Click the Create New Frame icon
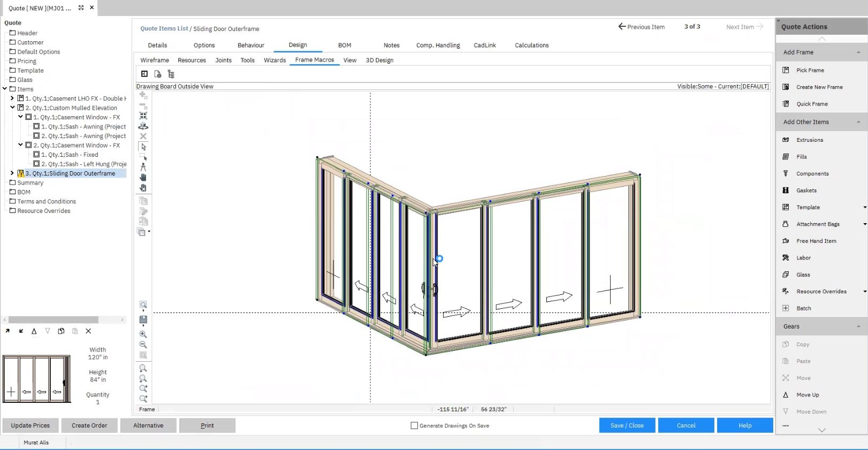 [786, 87]
